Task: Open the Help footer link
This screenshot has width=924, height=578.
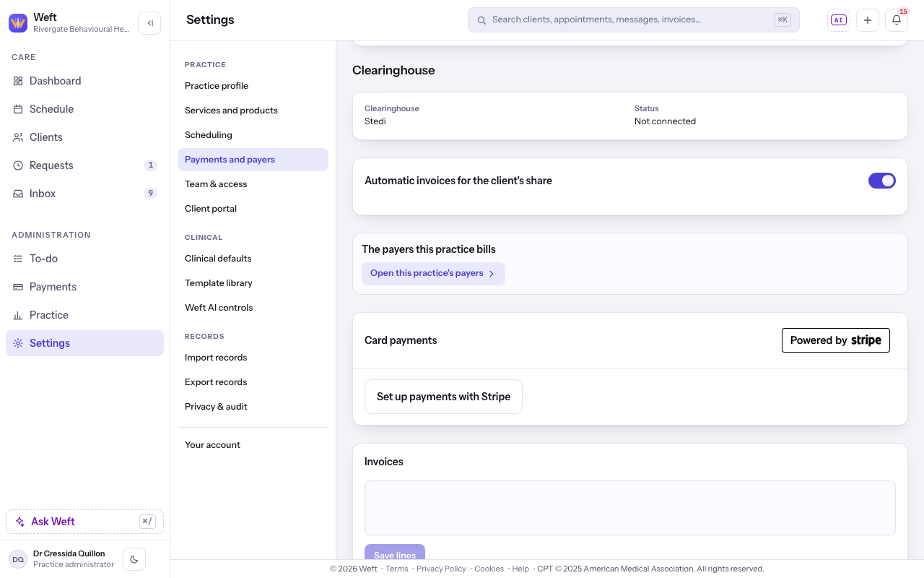Action: click(x=520, y=569)
